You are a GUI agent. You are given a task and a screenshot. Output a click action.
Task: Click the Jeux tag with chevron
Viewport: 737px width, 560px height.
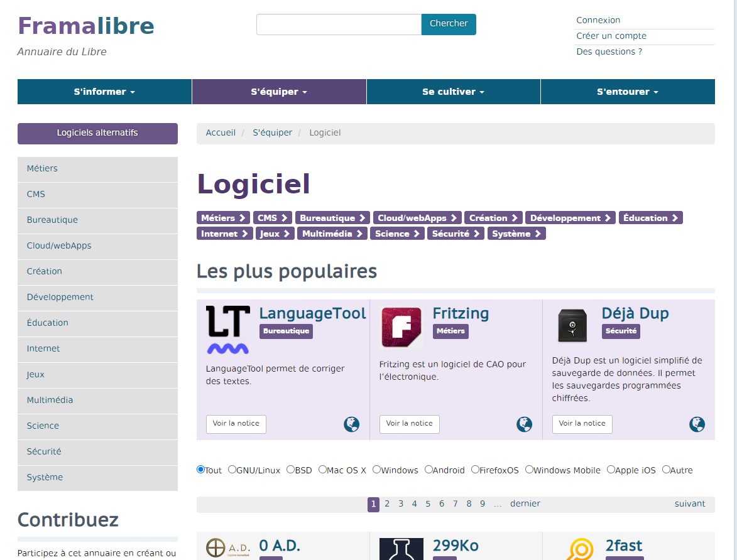275,234
